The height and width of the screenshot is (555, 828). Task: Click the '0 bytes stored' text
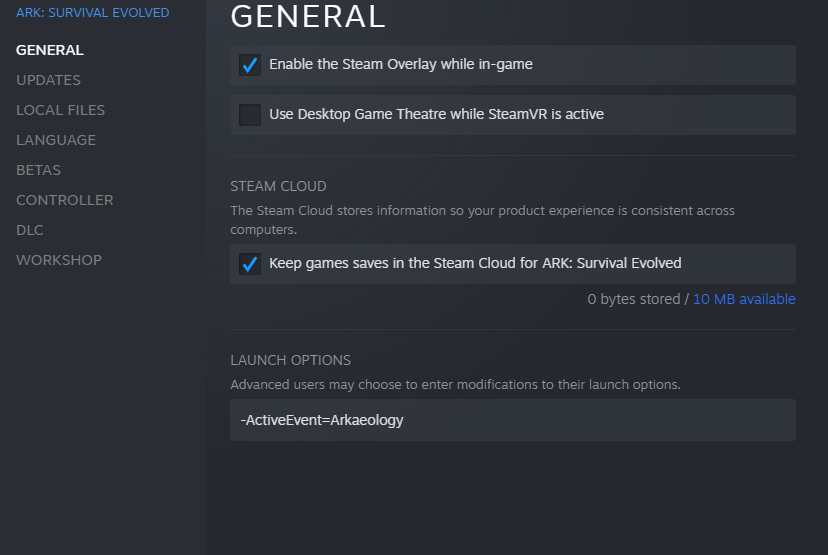pyautogui.click(x=633, y=299)
